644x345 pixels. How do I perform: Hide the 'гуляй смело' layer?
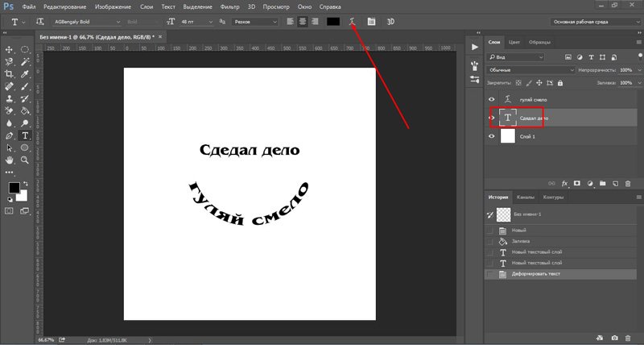click(x=493, y=98)
